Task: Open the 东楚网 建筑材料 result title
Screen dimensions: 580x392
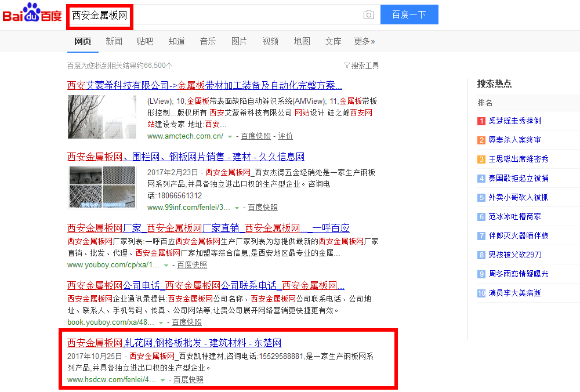Action: pyautogui.click(x=174, y=343)
